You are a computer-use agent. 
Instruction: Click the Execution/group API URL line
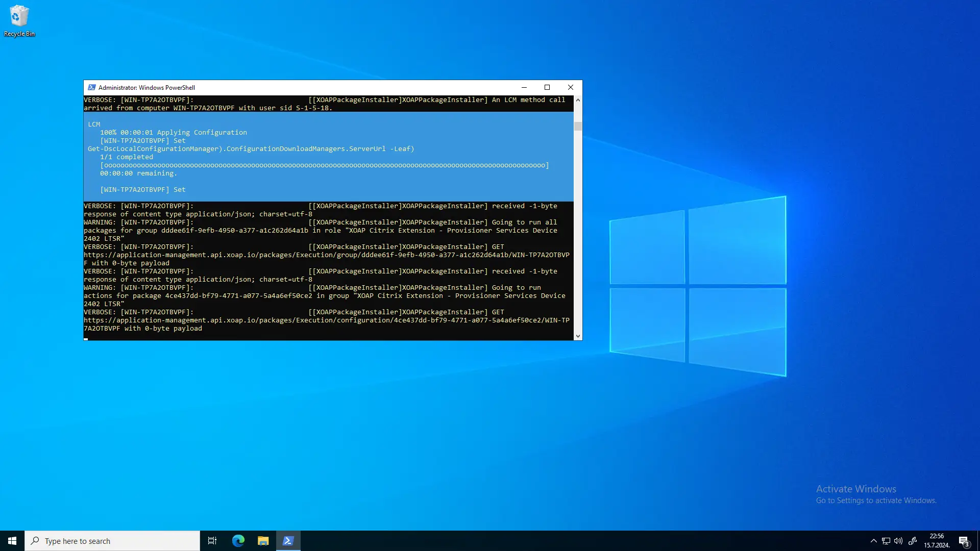327,255
